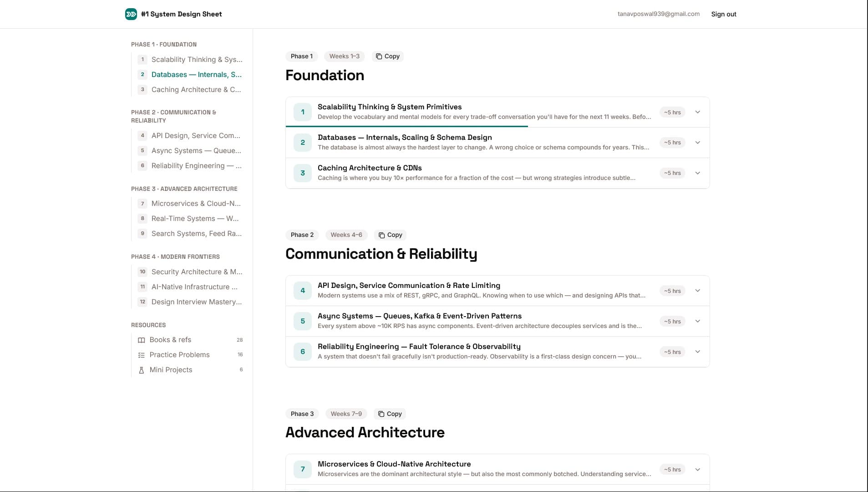Select sidebar item AI-Native Infrastructure
868x492 pixels.
190,287
